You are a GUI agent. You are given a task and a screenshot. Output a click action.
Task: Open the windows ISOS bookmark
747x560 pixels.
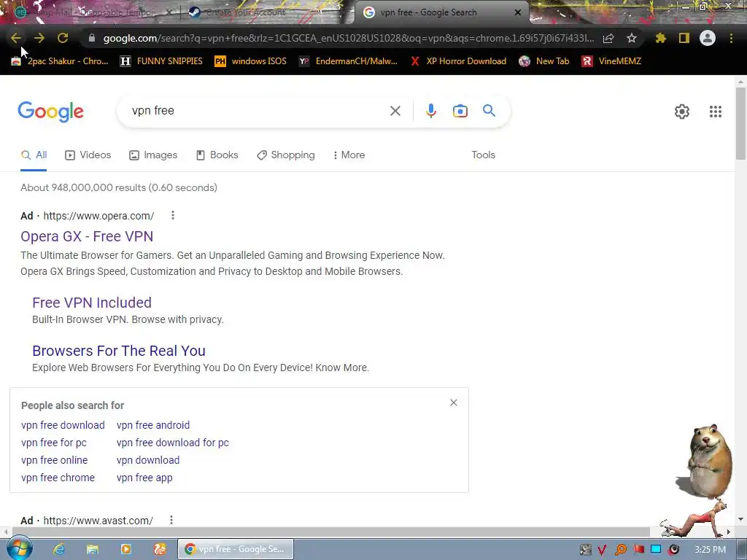(251, 61)
